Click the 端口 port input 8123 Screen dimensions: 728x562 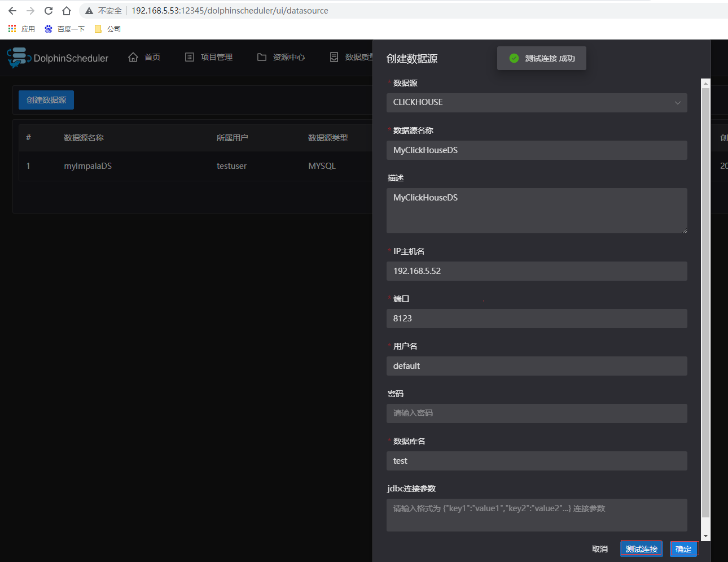click(x=537, y=319)
